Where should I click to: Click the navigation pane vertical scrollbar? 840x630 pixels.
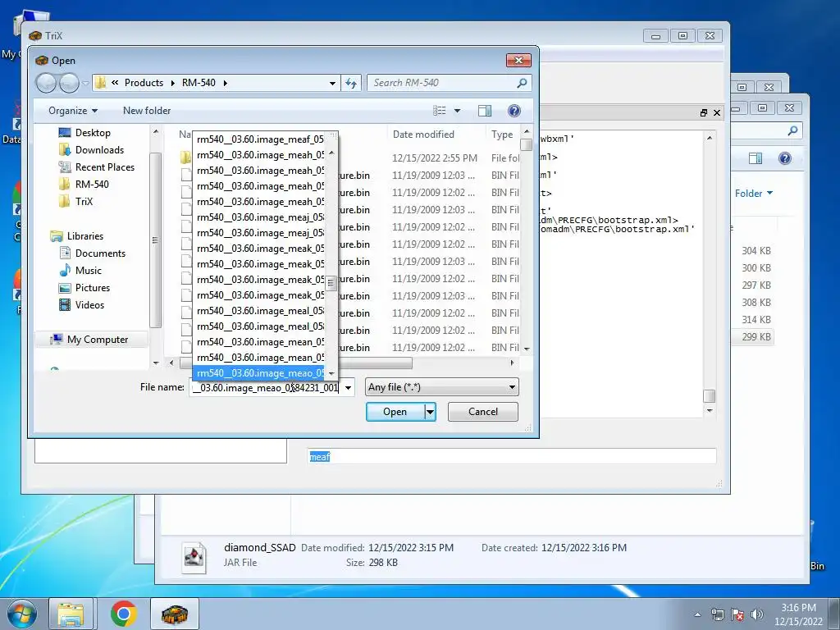coord(156,240)
